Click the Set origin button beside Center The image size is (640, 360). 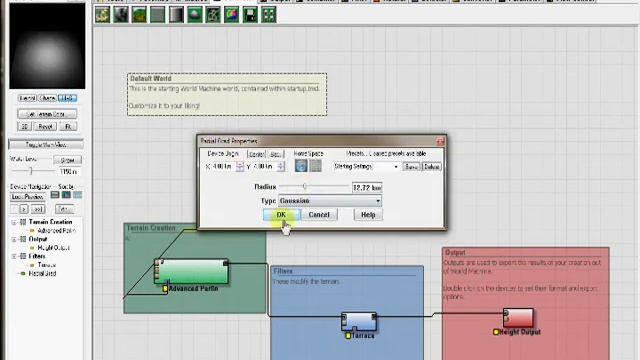(276, 154)
